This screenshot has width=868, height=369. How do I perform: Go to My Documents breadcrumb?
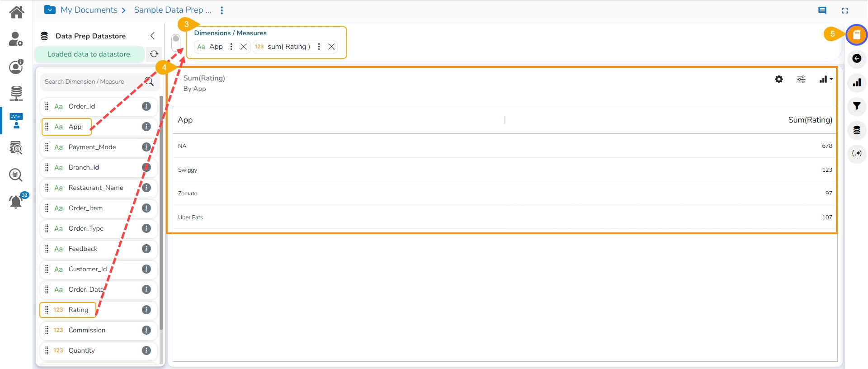(x=89, y=10)
